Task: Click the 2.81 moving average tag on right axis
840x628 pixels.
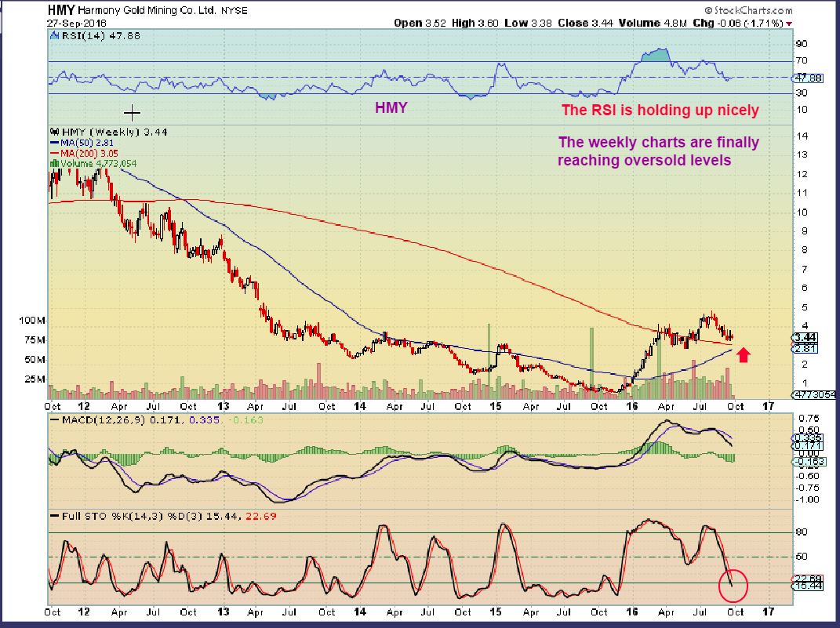Action: (805, 349)
